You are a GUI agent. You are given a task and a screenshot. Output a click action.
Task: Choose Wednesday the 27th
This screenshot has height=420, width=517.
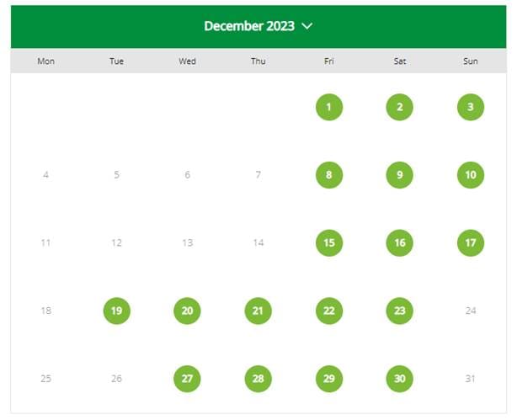tap(187, 379)
